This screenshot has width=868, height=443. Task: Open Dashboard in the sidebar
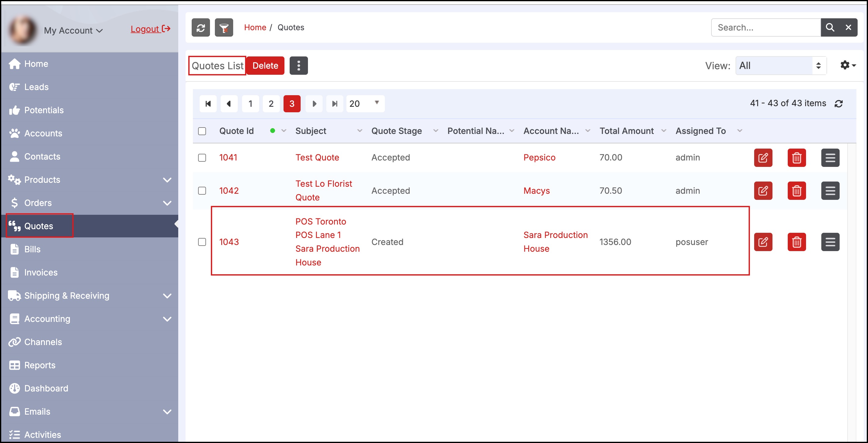click(x=90, y=388)
